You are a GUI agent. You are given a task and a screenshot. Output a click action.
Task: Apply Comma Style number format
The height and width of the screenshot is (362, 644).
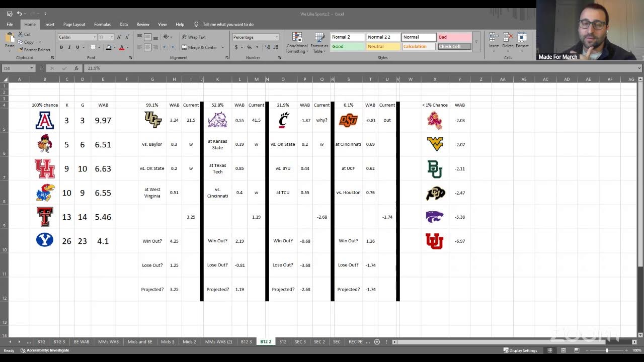click(257, 47)
